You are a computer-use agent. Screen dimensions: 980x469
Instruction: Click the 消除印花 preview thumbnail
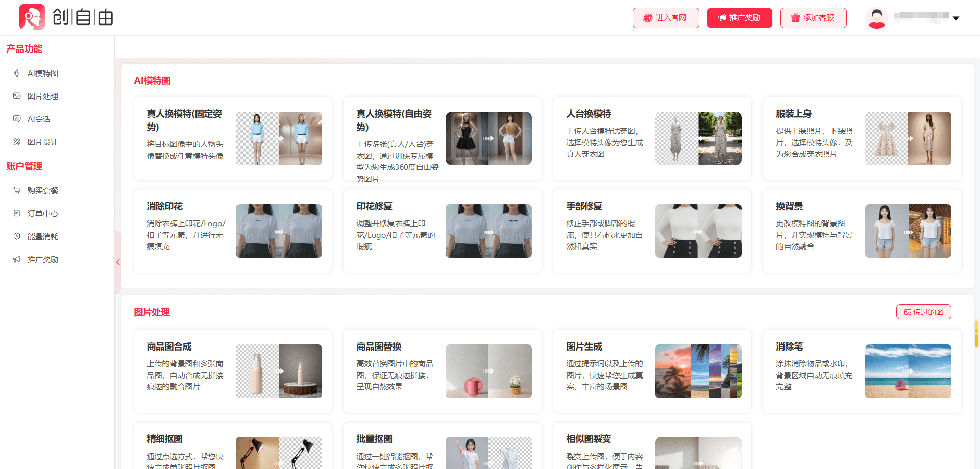(x=279, y=231)
